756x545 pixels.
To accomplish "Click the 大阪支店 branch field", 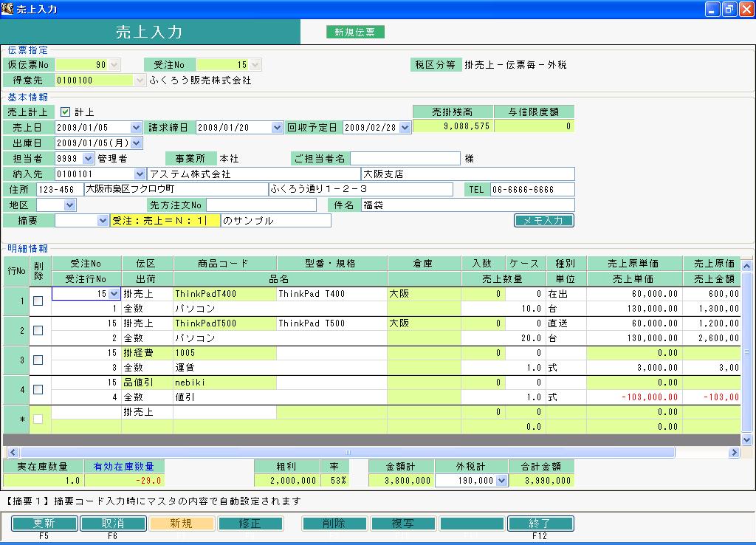I will coord(467,174).
